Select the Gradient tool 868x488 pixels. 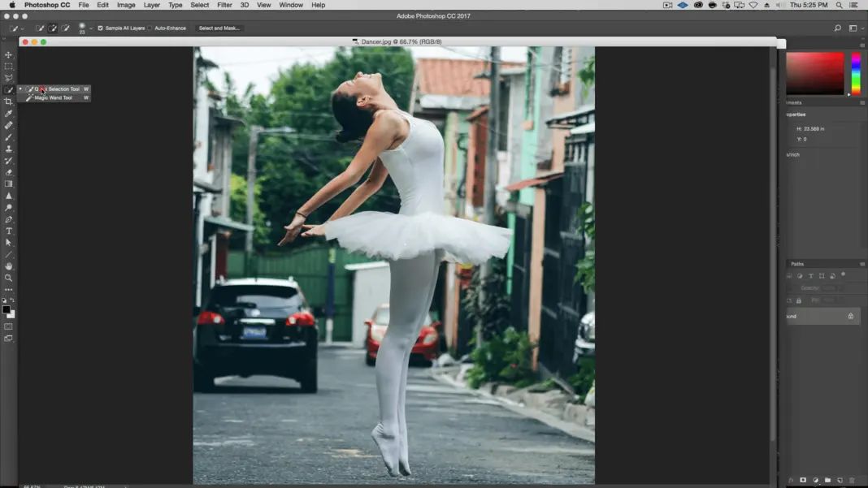8,184
